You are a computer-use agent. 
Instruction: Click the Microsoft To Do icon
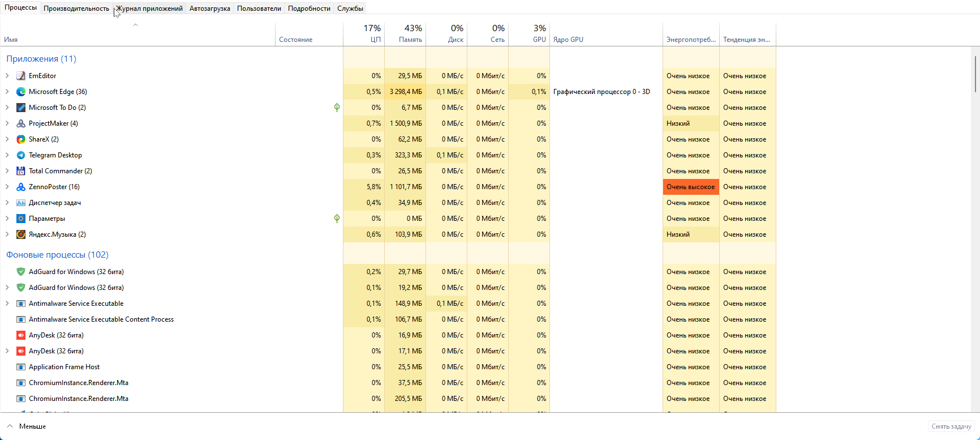tap(21, 108)
